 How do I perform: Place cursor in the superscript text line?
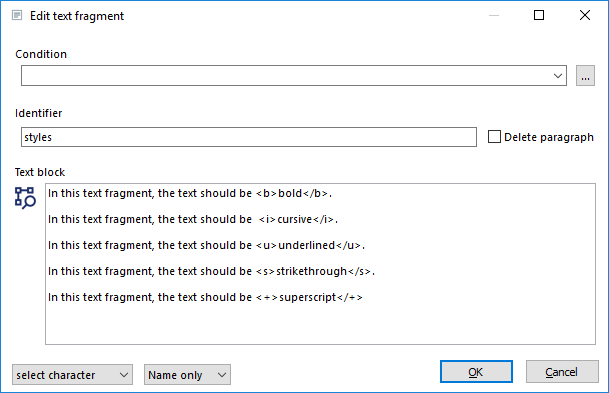205,297
